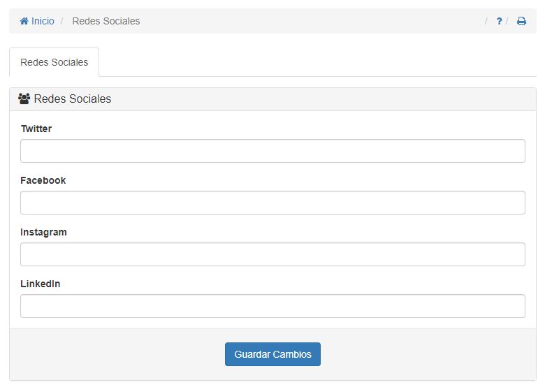Focus the Instagram input field

[x=272, y=254]
